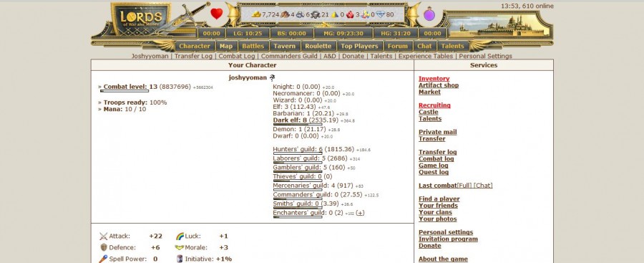Click the Hunters' guild progress link
644x263 pixels.
tap(298, 149)
